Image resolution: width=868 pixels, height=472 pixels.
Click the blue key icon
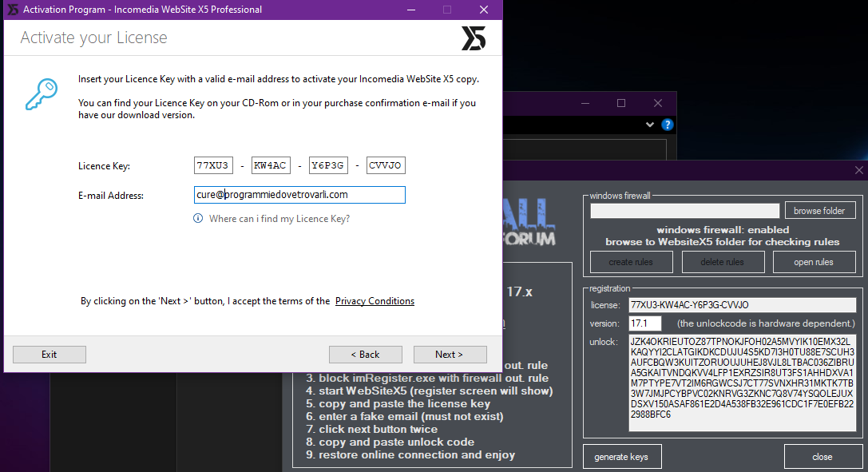[42, 93]
